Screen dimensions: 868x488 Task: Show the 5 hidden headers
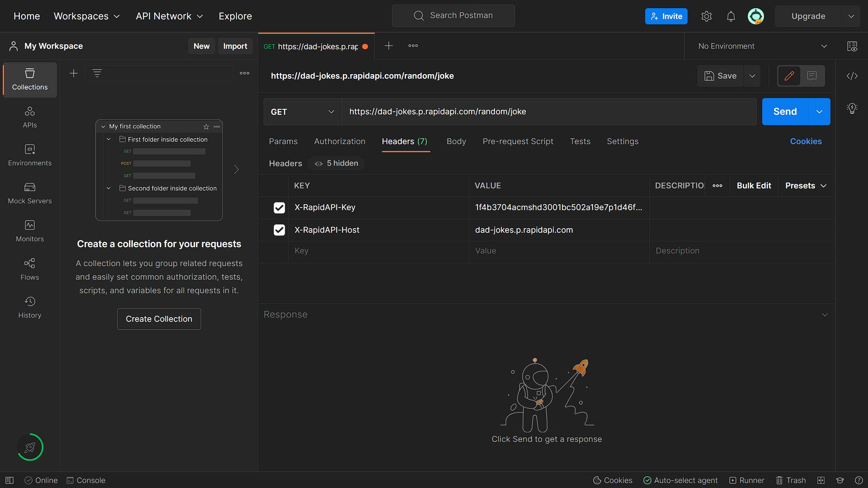coord(336,164)
